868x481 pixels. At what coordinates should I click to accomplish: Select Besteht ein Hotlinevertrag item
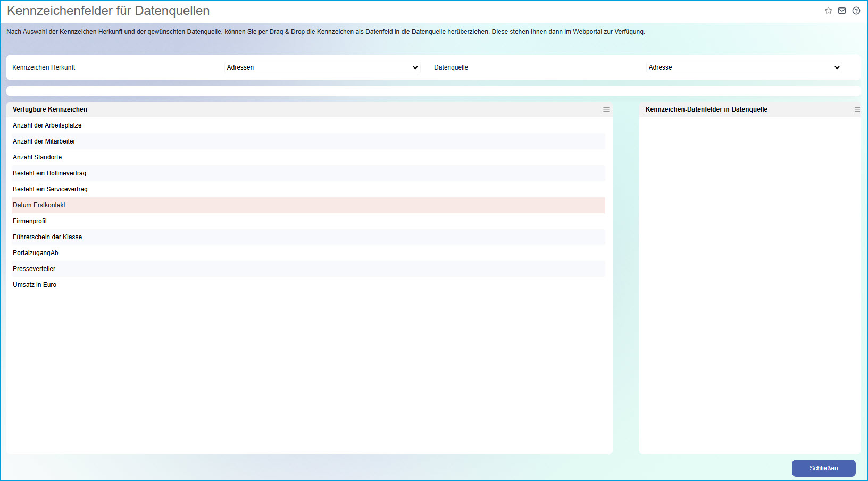pyautogui.click(x=49, y=173)
